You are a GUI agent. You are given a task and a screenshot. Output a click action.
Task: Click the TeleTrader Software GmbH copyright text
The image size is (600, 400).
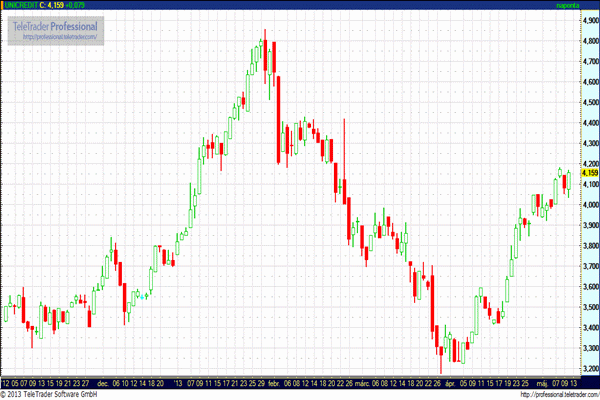tap(58, 394)
